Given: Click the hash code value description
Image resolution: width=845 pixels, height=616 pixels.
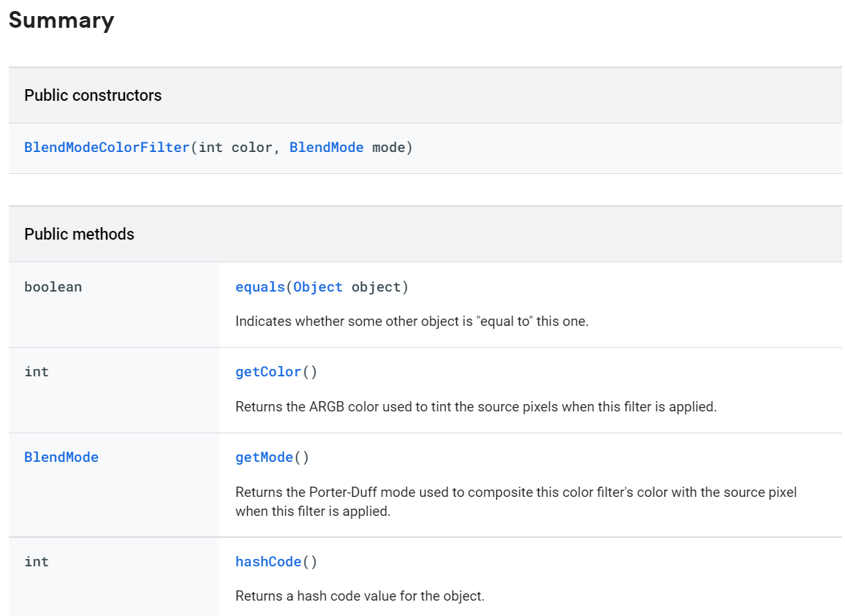Looking at the screenshot, I should click(360, 596).
